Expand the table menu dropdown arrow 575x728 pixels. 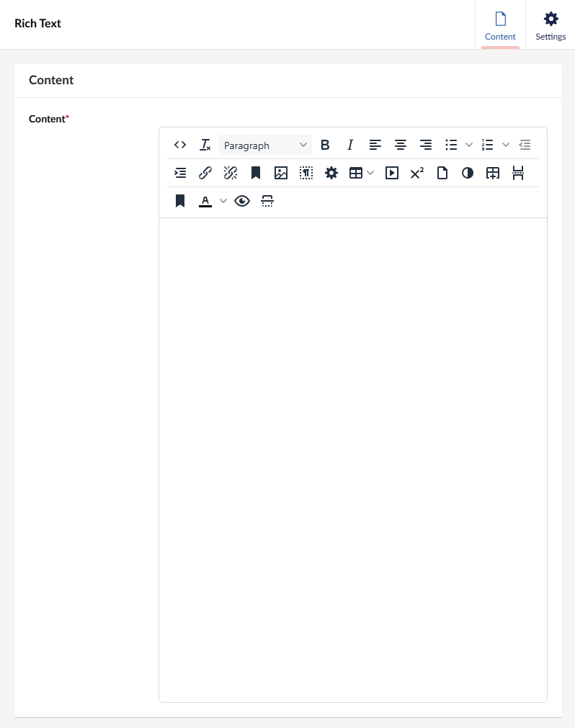tap(370, 173)
